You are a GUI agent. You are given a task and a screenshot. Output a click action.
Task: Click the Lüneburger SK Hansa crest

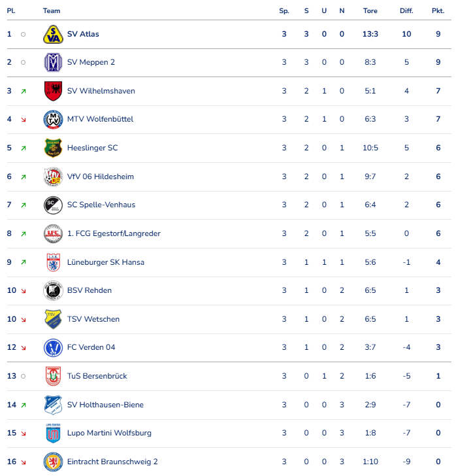click(53, 262)
